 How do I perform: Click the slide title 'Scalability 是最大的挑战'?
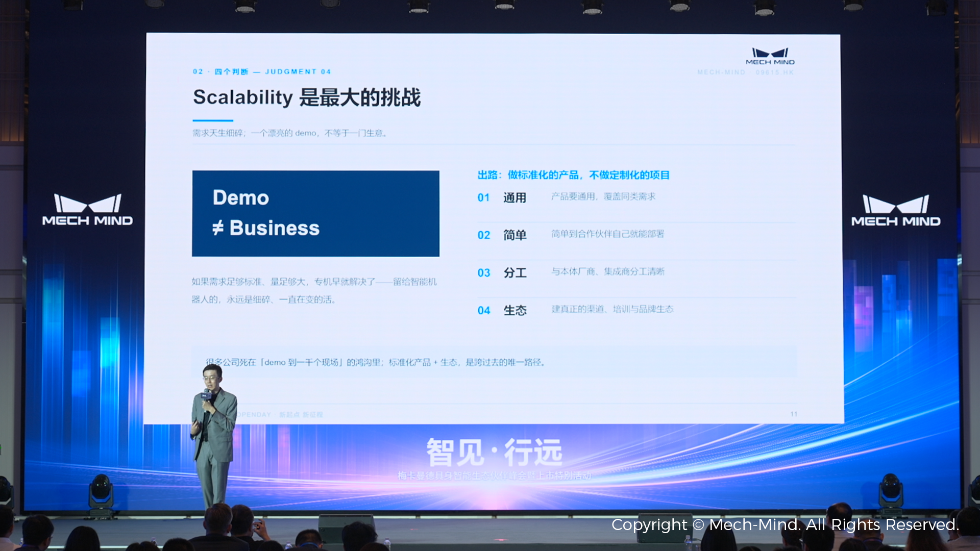pos(307,97)
